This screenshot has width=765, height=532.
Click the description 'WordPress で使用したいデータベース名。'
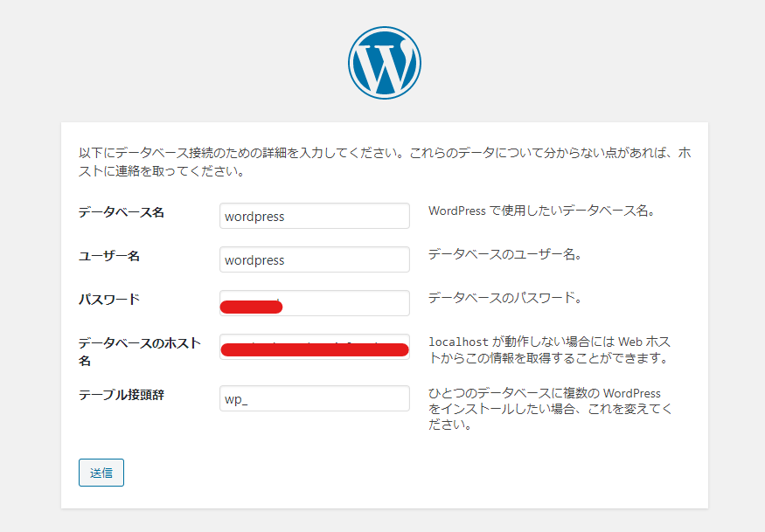coord(541,211)
